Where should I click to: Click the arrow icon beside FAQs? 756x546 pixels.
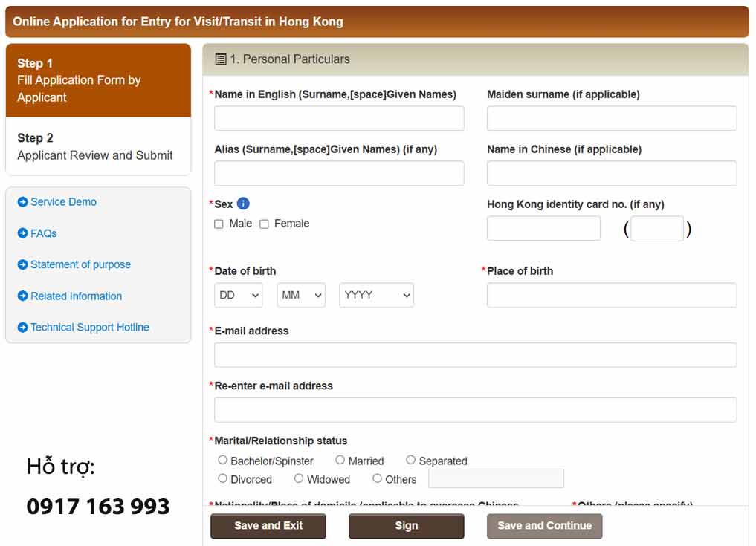tap(22, 233)
